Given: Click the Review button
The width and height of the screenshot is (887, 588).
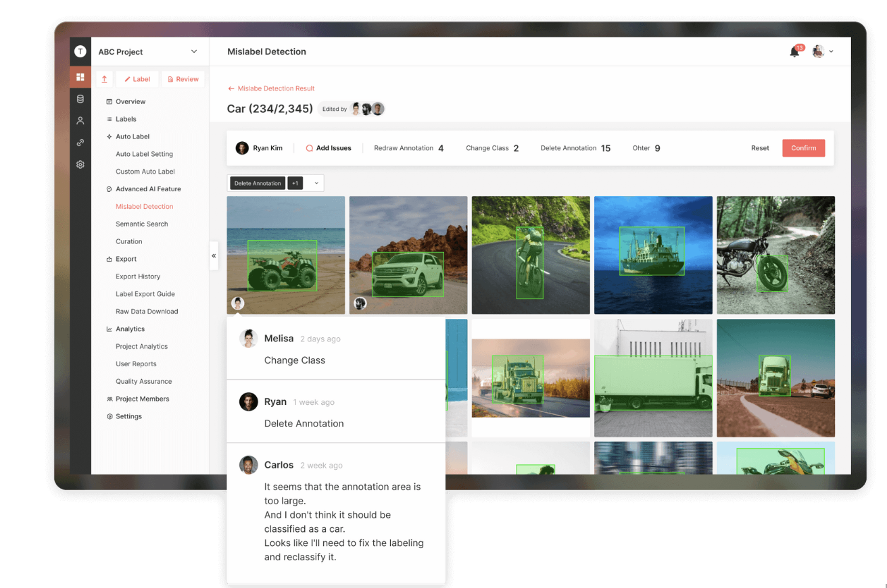Looking at the screenshot, I should click(183, 79).
